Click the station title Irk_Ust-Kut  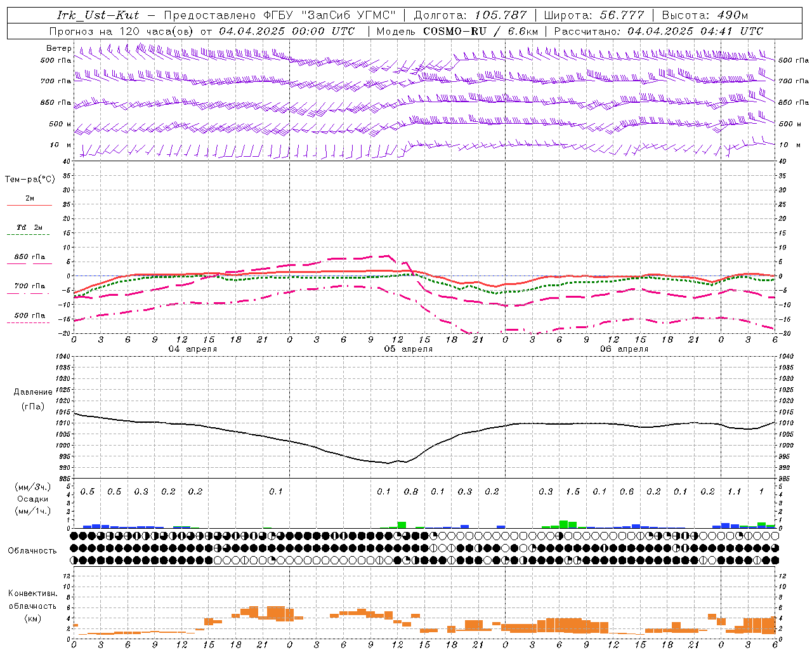[x=98, y=15]
